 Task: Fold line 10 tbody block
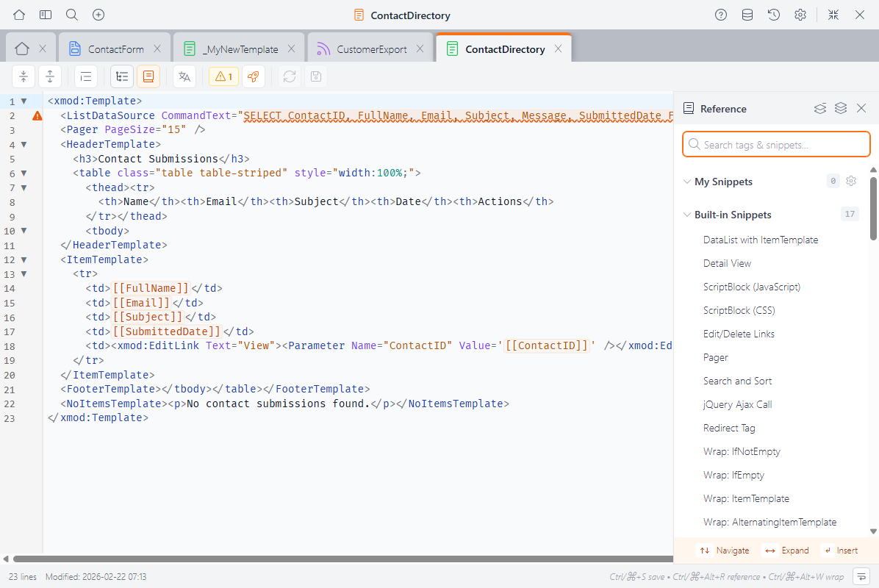tap(24, 231)
